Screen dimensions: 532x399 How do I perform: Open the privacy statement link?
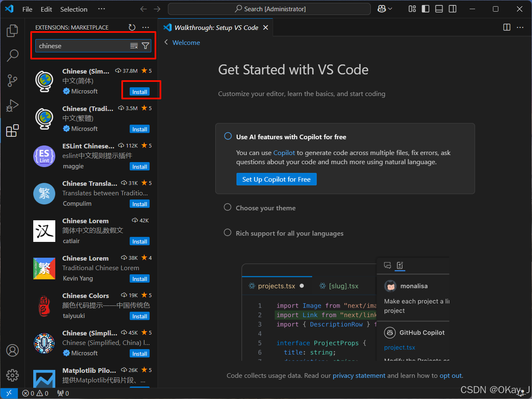(359, 375)
